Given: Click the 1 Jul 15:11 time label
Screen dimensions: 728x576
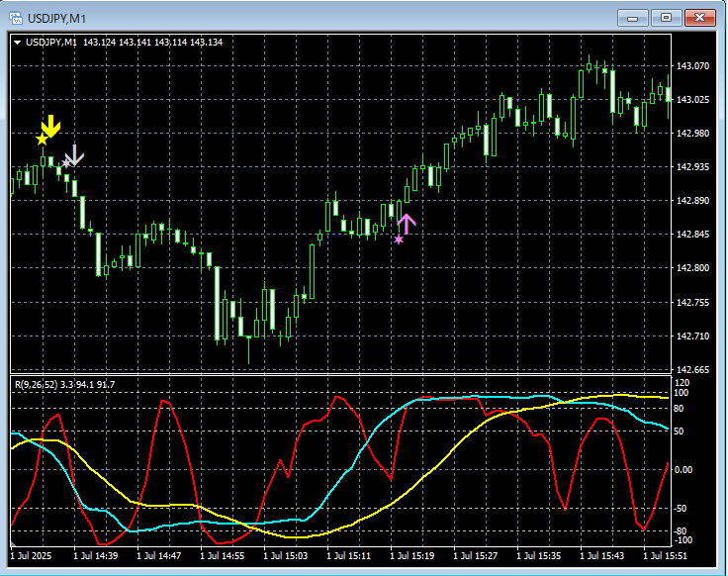Looking at the screenshot, I should point(349,555).
